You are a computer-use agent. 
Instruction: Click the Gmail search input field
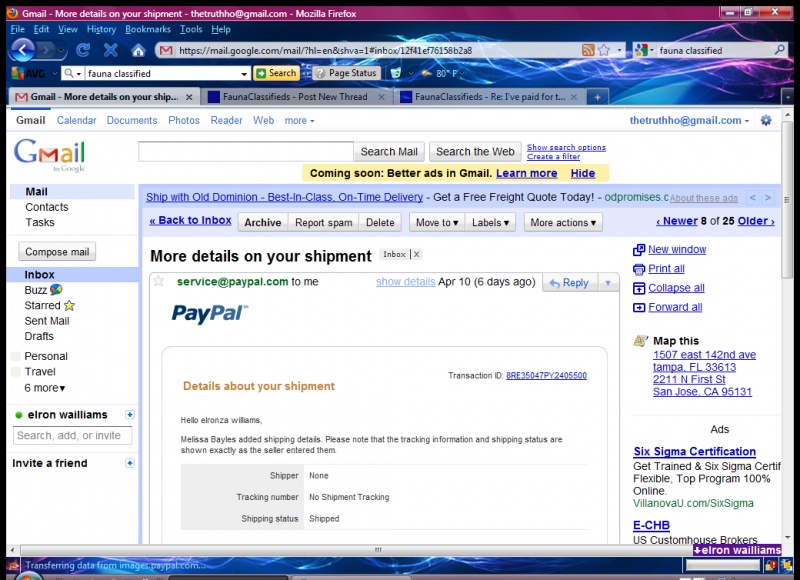[245, 152]
